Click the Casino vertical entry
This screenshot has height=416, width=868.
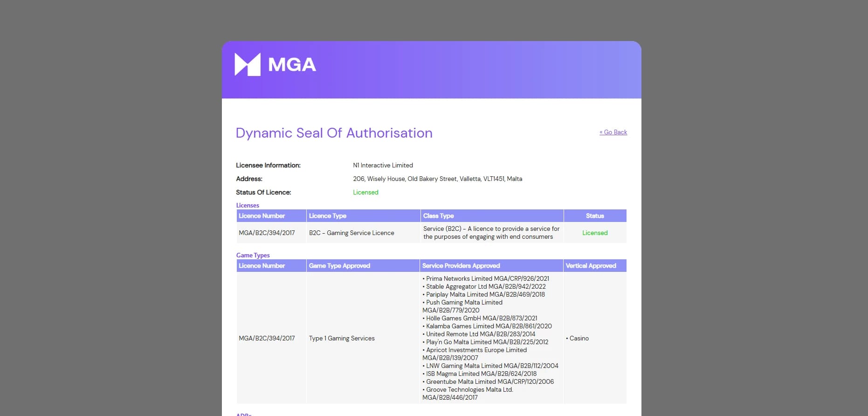578,338
